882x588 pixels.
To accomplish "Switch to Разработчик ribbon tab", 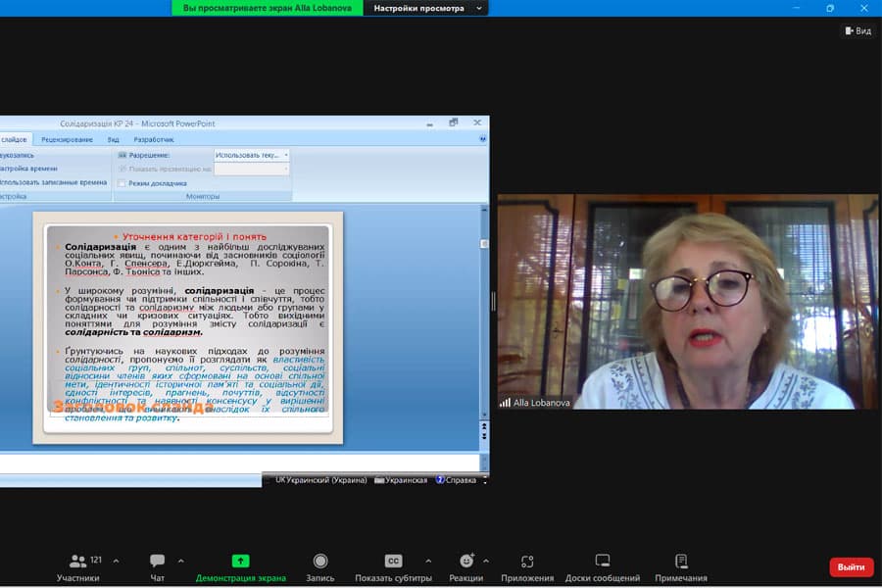I will click(x=154, y=139).
